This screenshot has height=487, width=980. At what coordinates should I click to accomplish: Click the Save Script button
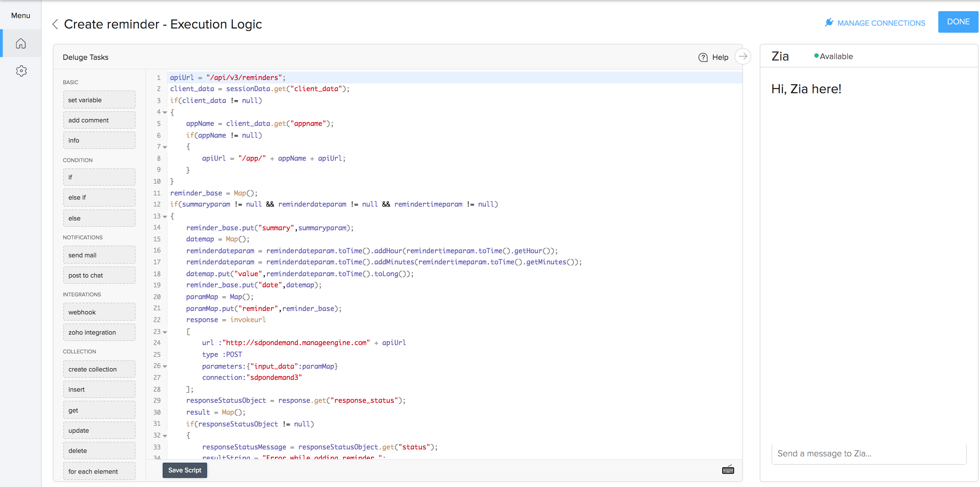185,470
